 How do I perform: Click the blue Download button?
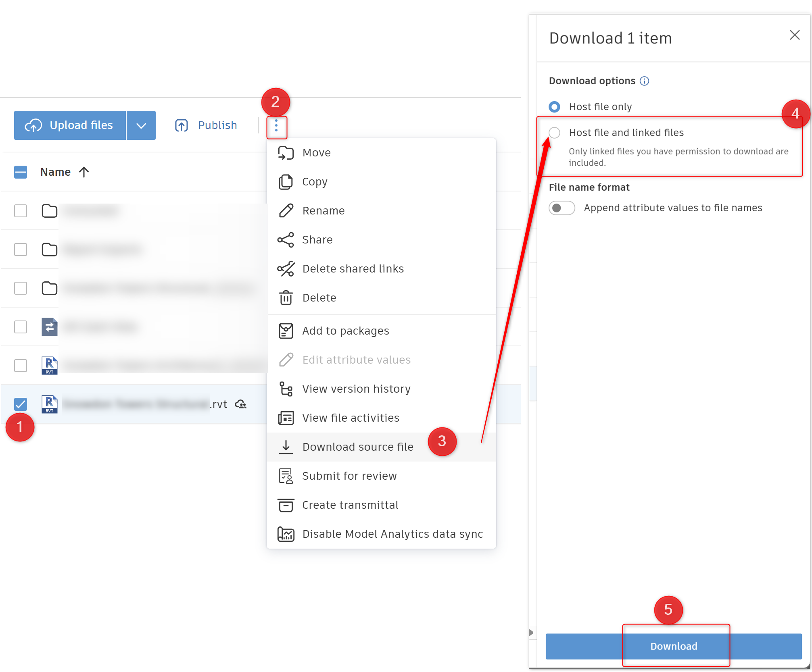click(x=674, y=646)
